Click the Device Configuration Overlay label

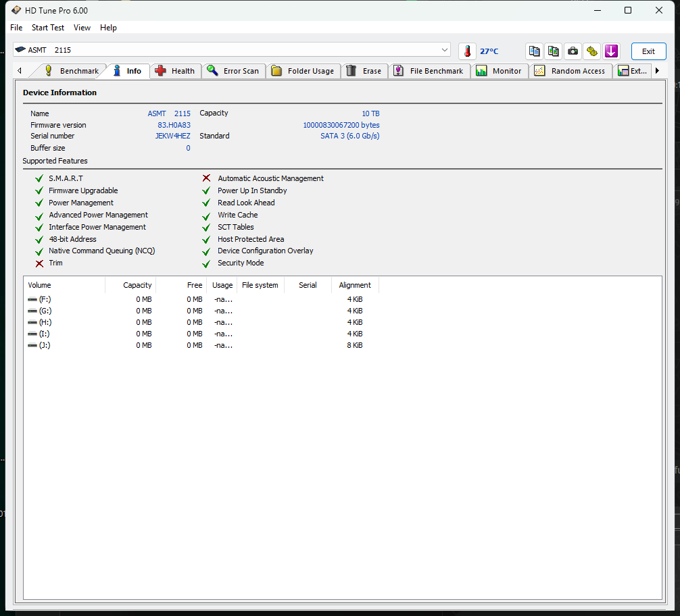(x=266, y=251)
